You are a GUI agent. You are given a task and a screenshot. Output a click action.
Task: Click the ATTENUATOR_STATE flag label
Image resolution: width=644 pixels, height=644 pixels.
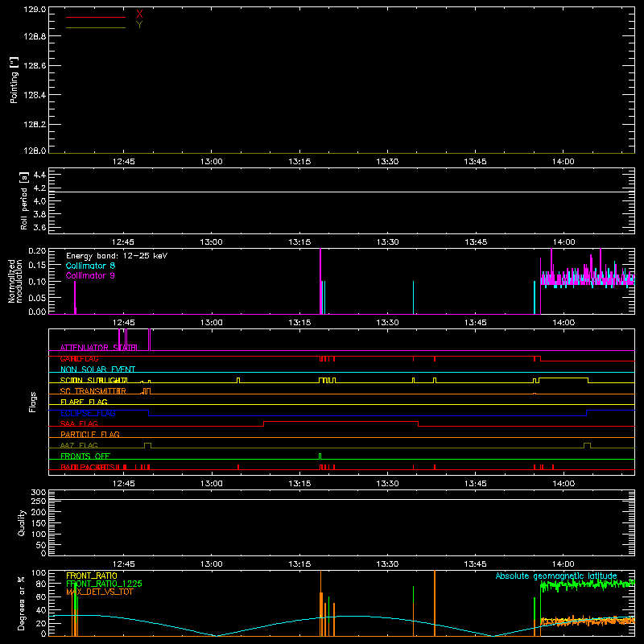tap(98, 348)
